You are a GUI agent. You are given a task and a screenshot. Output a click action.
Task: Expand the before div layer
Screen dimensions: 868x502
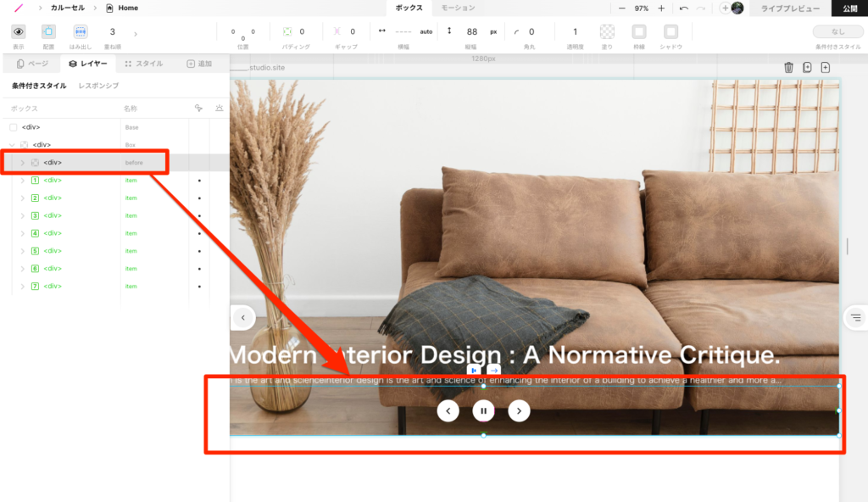(23, 163)
